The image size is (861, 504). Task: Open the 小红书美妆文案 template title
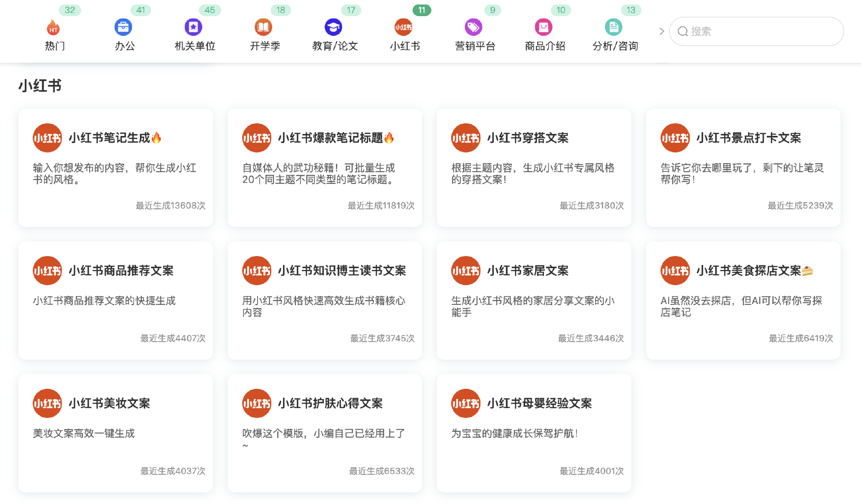click(109, 403)
